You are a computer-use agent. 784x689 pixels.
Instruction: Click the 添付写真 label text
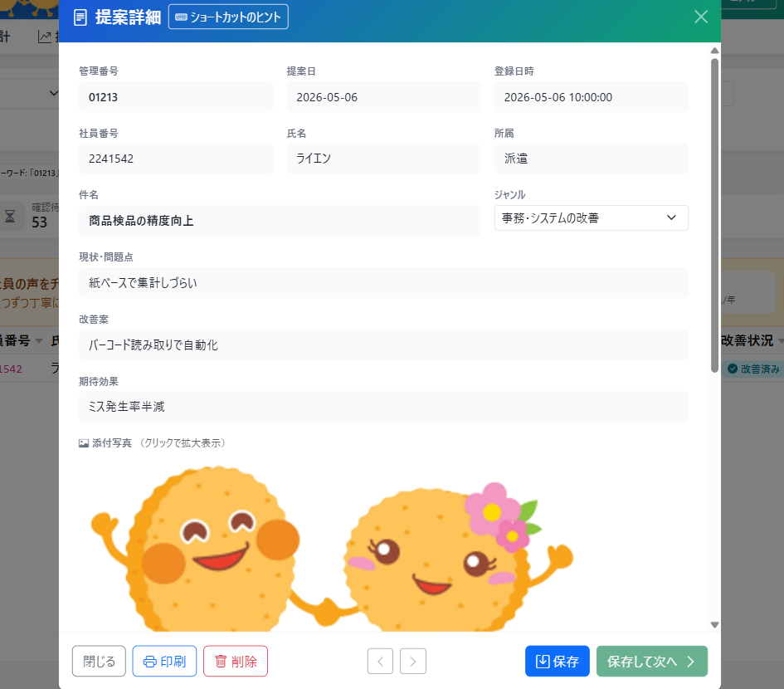(x=112, y=442)
